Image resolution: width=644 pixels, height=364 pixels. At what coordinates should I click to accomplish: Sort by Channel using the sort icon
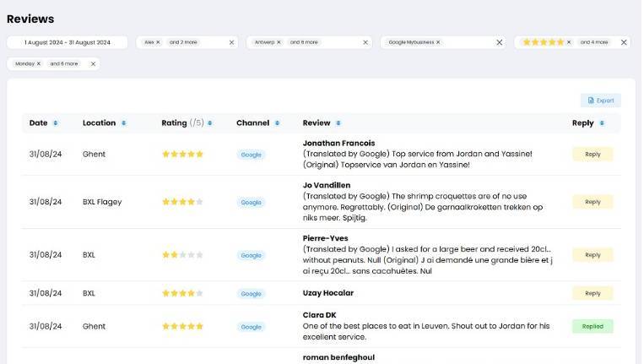tap(277, 123)
